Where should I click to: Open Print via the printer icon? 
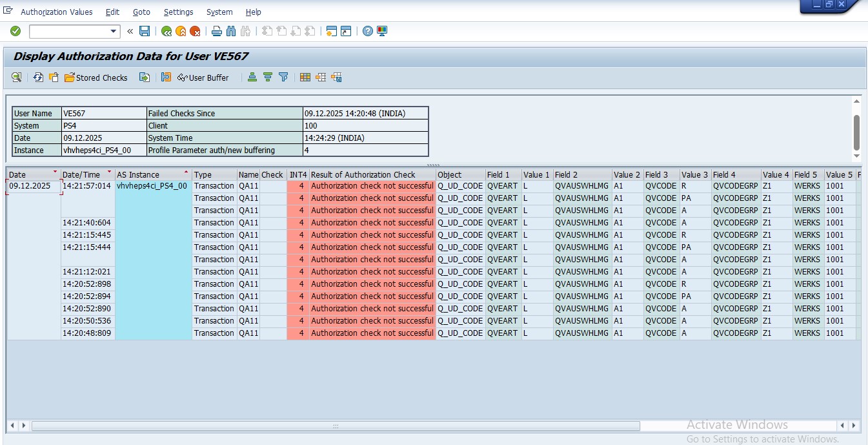(217, 31)
